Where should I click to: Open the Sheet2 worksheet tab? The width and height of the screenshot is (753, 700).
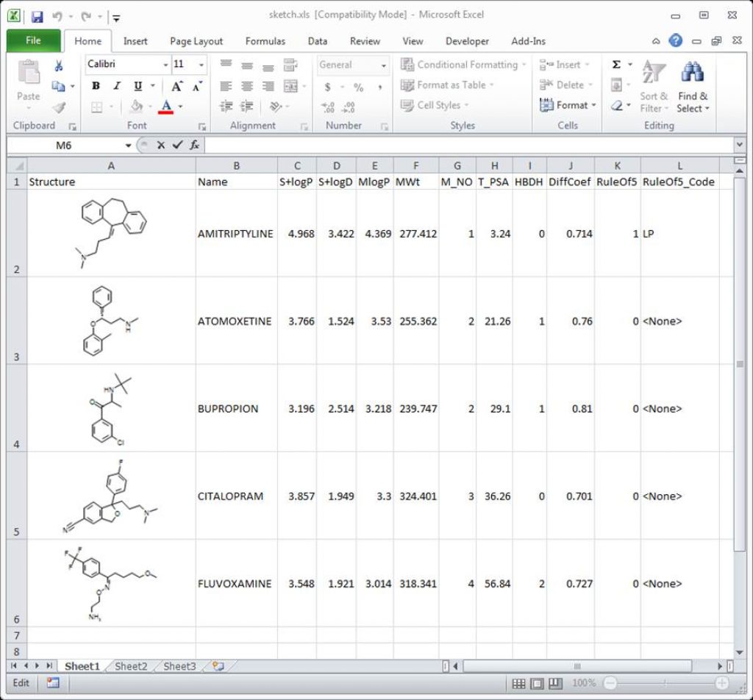[130, 666]
